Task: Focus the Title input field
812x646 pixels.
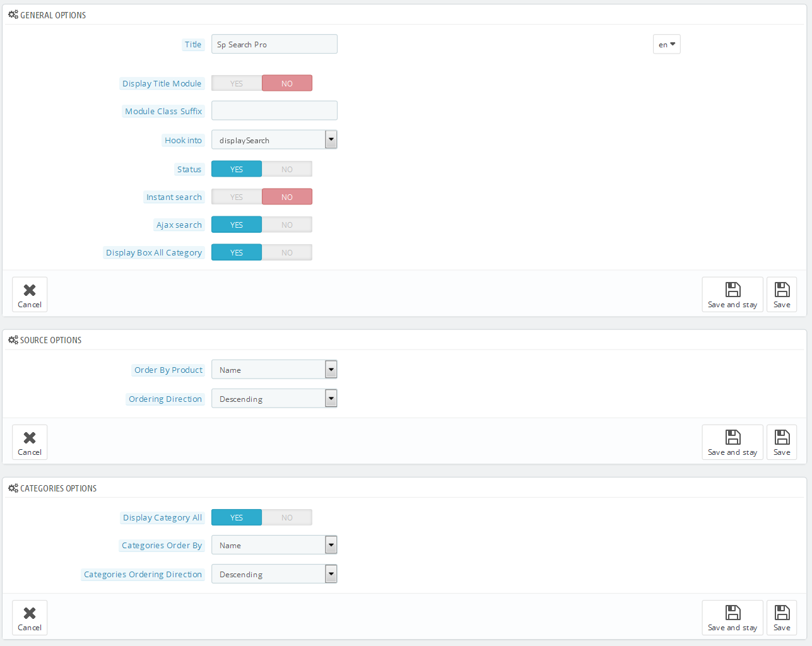Action: 274,44
